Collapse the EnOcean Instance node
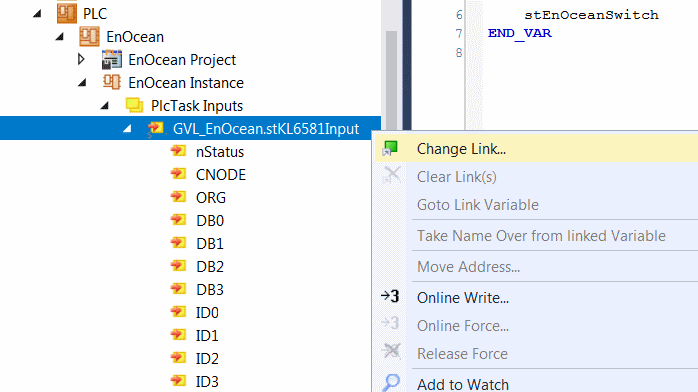The height and width of the screenshot is (392, 698). tap(82, 83)
